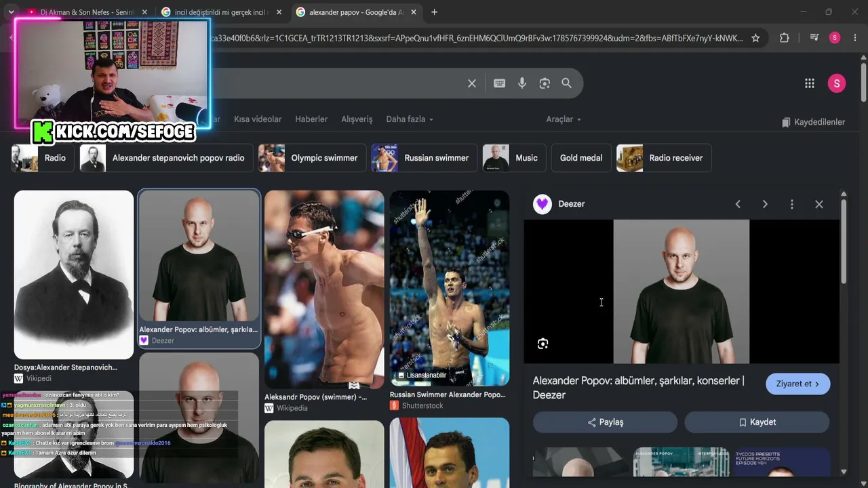Close the image preview panel
This screenshot has width=868, height=488.
819,204
